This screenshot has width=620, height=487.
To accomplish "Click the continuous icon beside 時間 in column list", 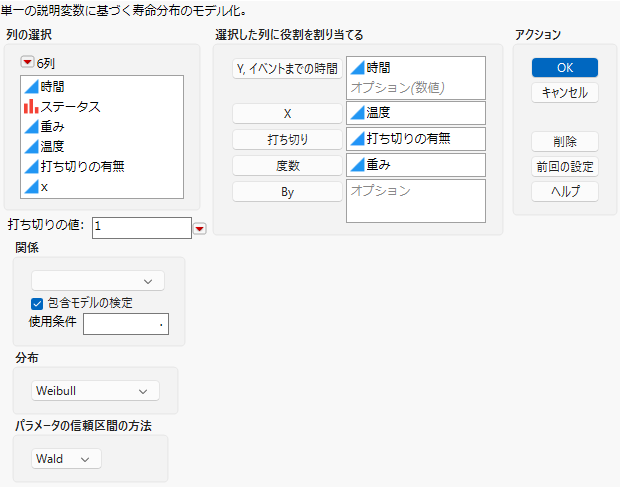I will coord(31,87).
